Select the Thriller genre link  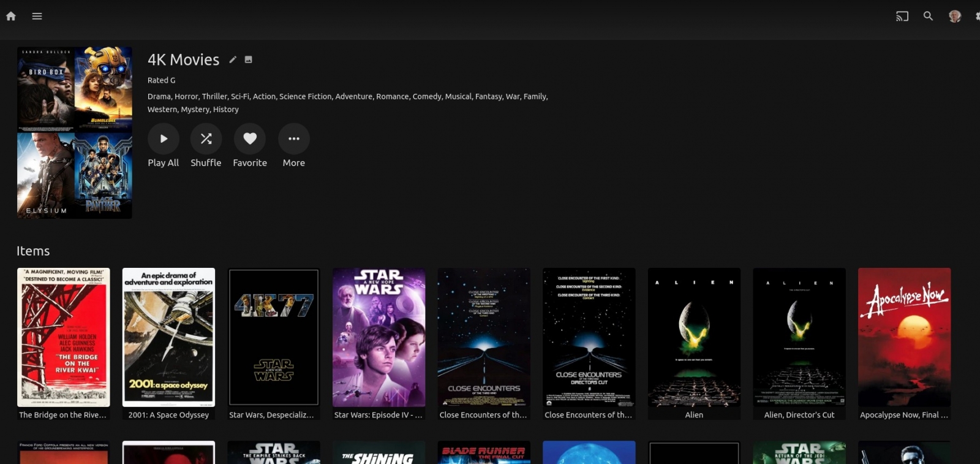[x=214, y=96]
